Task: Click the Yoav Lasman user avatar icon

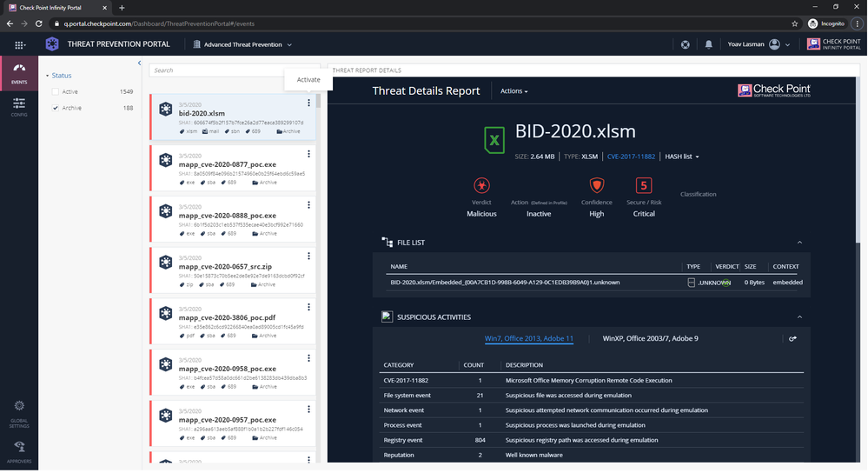Action: 774,44
